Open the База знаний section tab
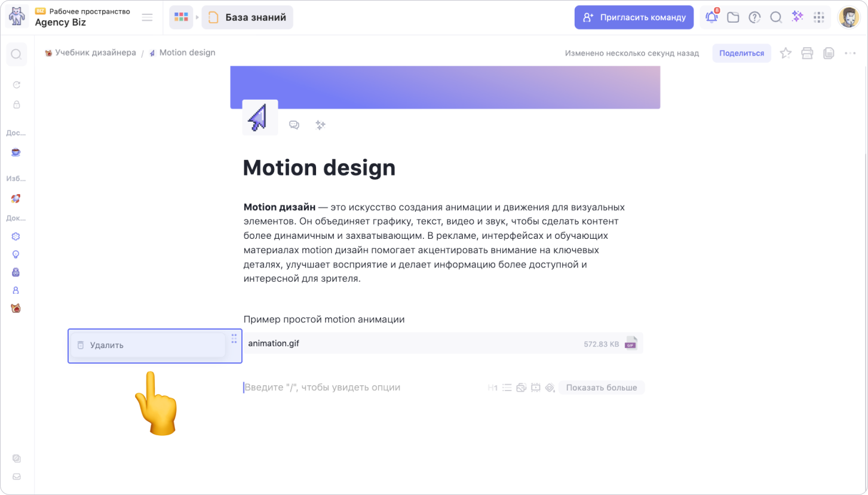This screenshot has height=495, width=868. (247, 17)
